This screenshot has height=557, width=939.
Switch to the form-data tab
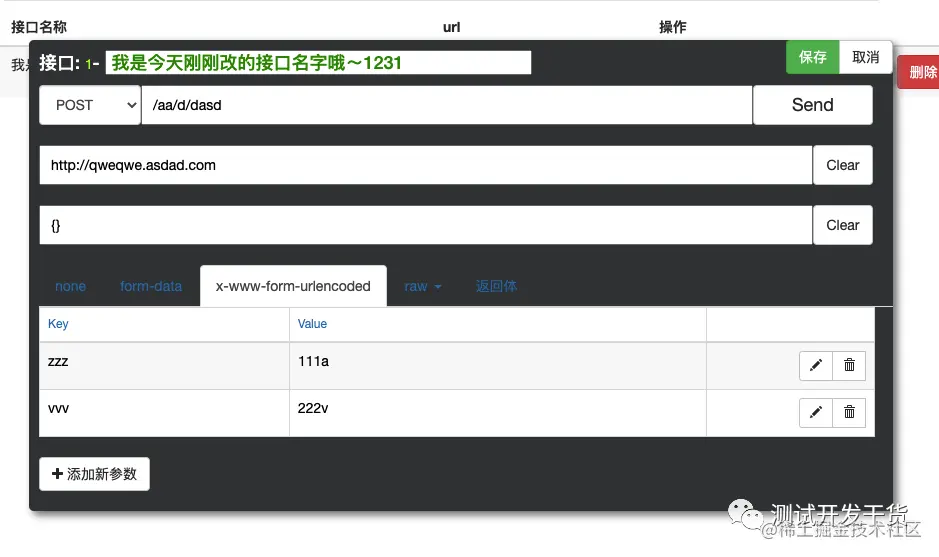point(151,286)
